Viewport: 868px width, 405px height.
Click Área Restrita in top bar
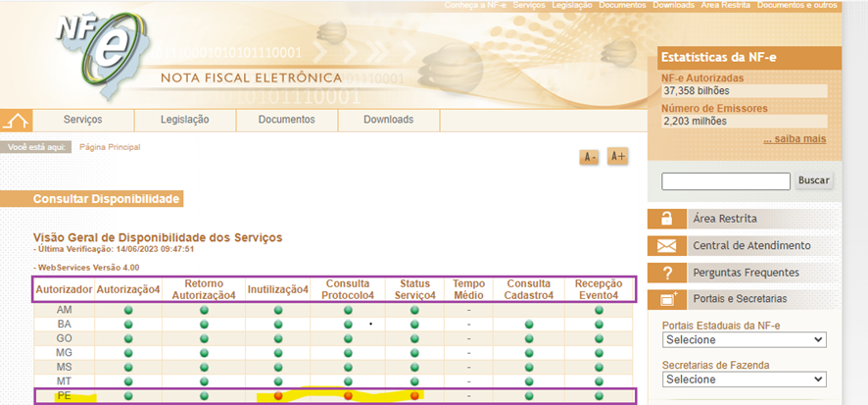tap(726, 5)
